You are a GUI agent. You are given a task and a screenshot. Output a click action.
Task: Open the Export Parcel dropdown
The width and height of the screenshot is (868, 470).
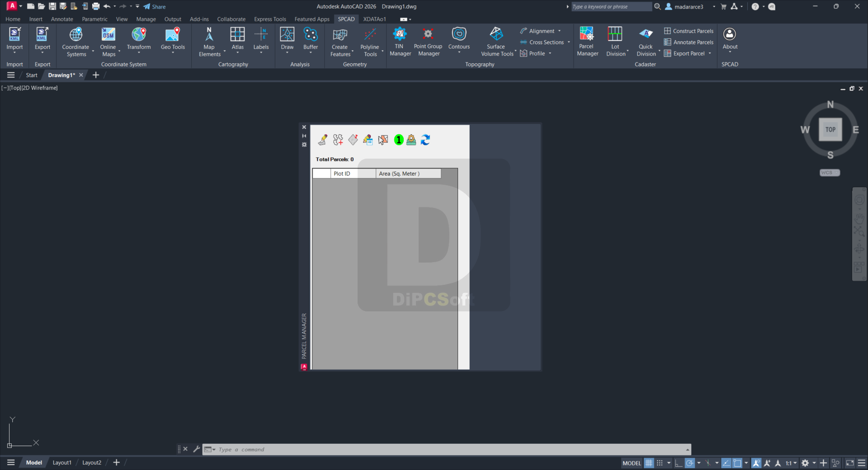click(710, 53)
